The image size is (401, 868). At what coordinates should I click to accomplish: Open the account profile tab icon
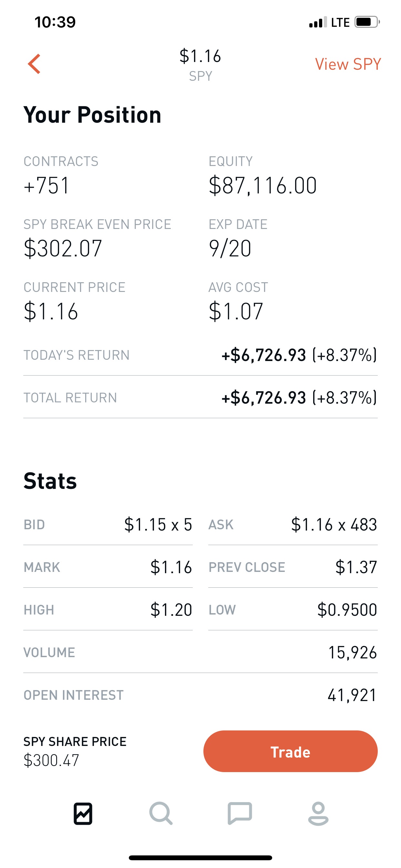point(318,814)
